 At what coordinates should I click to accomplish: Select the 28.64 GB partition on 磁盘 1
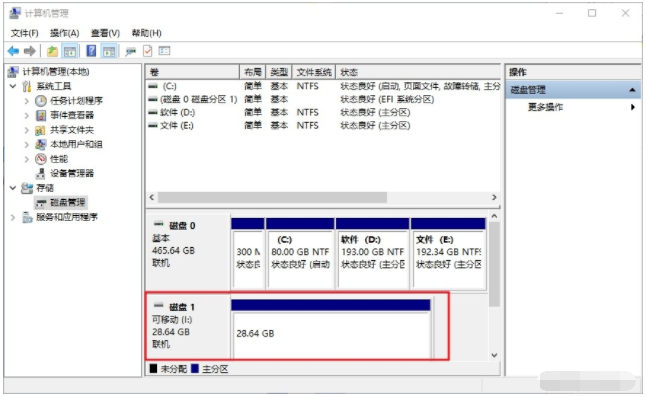(x=331, y=329)
